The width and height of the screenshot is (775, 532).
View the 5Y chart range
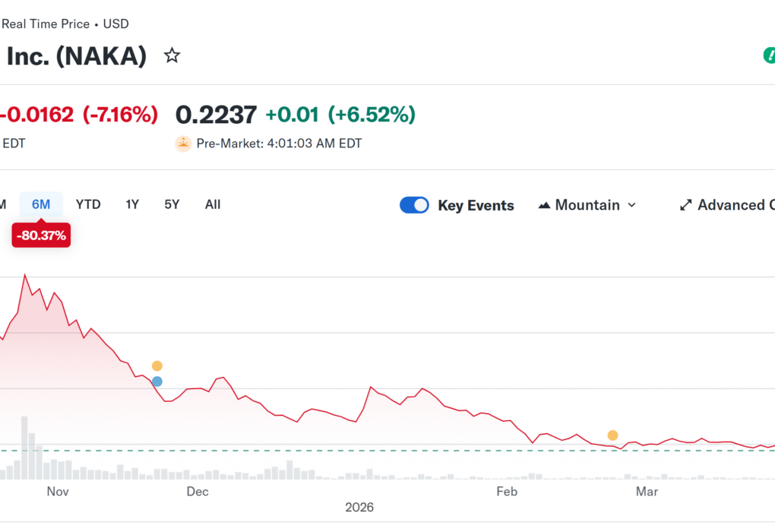click(171, 204)
